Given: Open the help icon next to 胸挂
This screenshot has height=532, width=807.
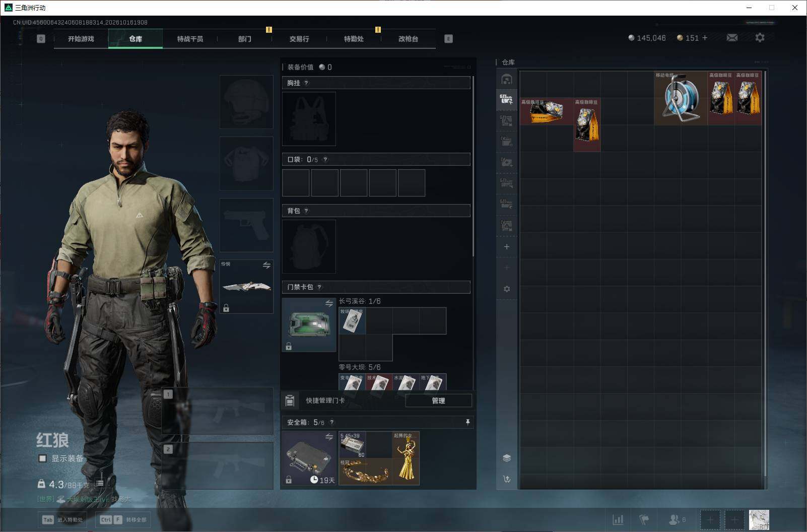Looking at the screenshot, I should (306, 83).
